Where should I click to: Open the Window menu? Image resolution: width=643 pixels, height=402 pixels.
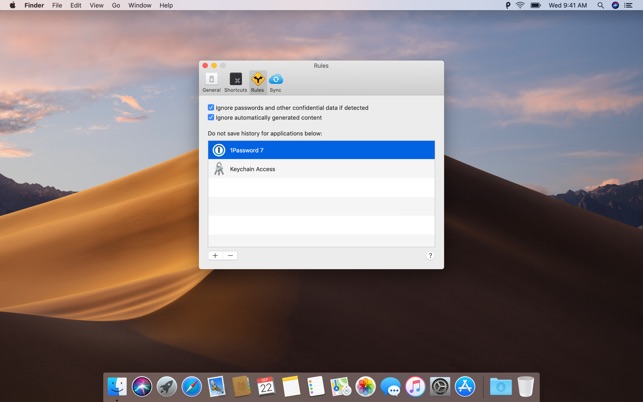click(139, 5)
